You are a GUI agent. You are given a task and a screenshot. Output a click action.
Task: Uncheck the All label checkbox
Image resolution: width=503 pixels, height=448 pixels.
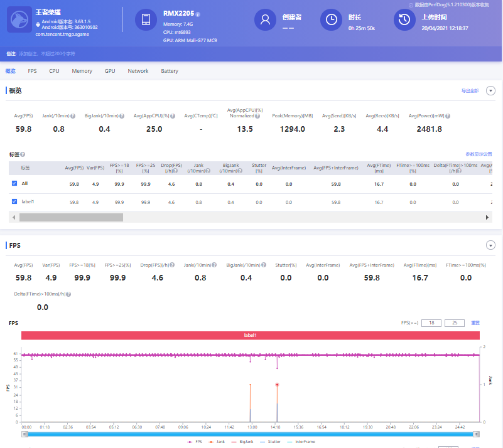pyautogui.click(x=14, y=183)
